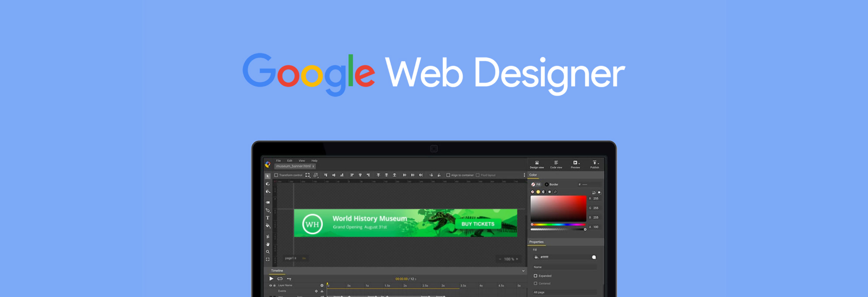Click the BUY TICKETS banner button

pyautogui.click(x=478, y=224)
